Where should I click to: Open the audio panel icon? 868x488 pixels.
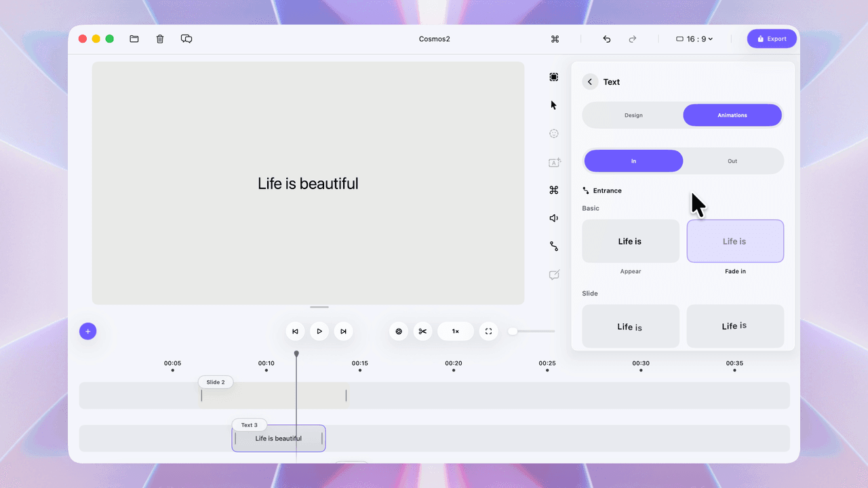tap(553, 218)
